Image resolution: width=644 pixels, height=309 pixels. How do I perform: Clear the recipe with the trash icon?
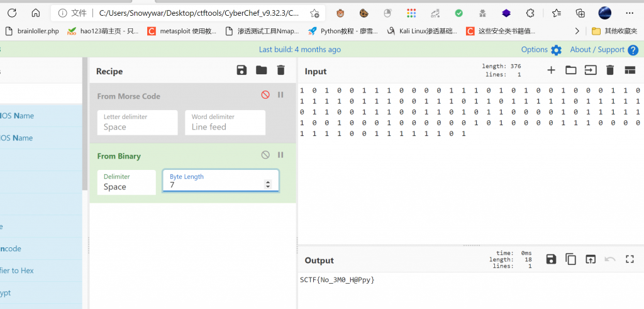(280, 70)
